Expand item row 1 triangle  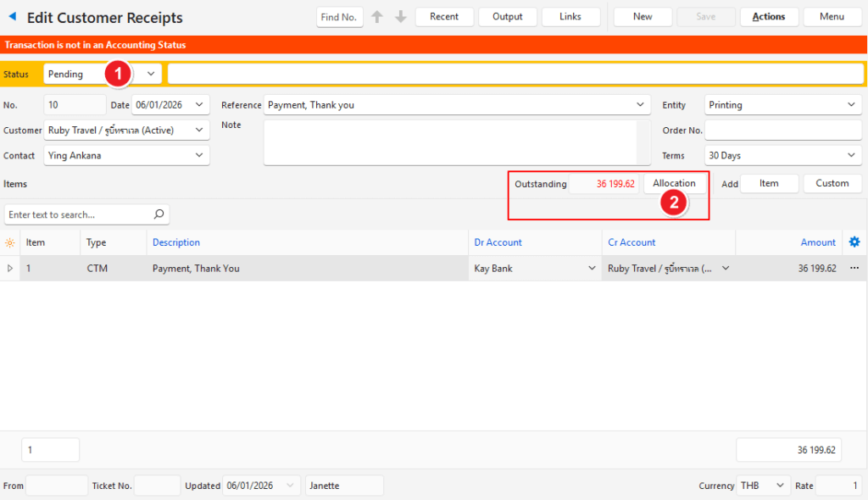pyautogui.click(x=10, y=269)
